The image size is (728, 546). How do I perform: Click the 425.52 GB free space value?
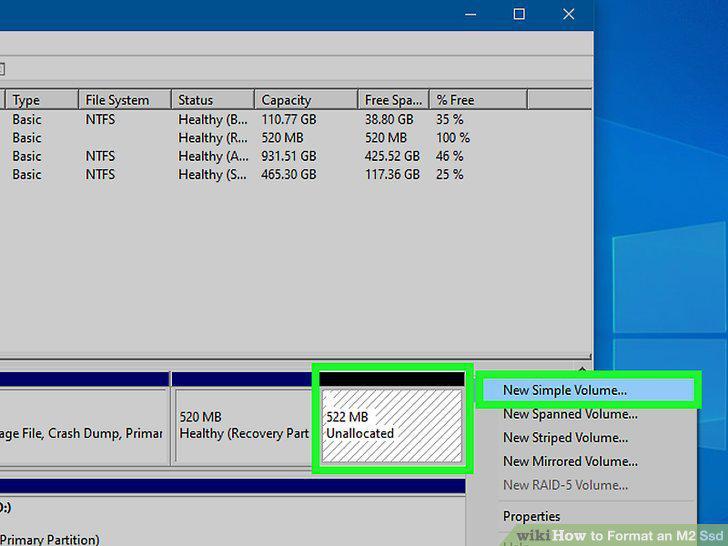(x=392, y=156)
